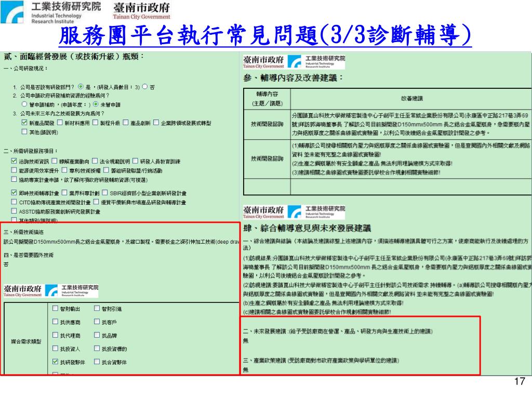Click the ITRI logo above the 媒合需求類型 table
The image size is (532, 399).
[72, 290]
